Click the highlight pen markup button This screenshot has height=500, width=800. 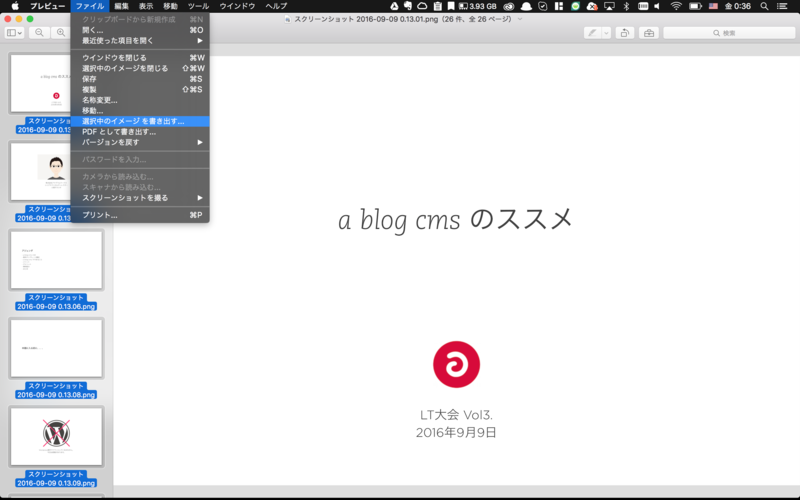[592, 33]
